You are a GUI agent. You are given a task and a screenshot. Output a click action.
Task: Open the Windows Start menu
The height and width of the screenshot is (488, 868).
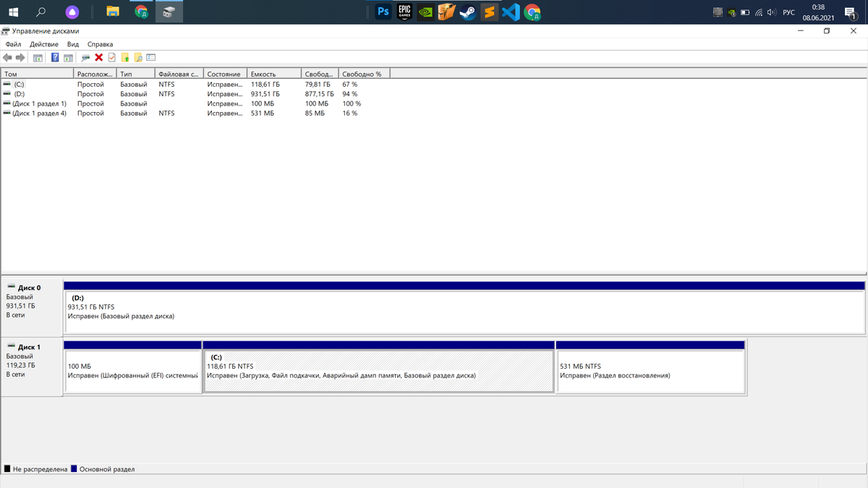13,12
